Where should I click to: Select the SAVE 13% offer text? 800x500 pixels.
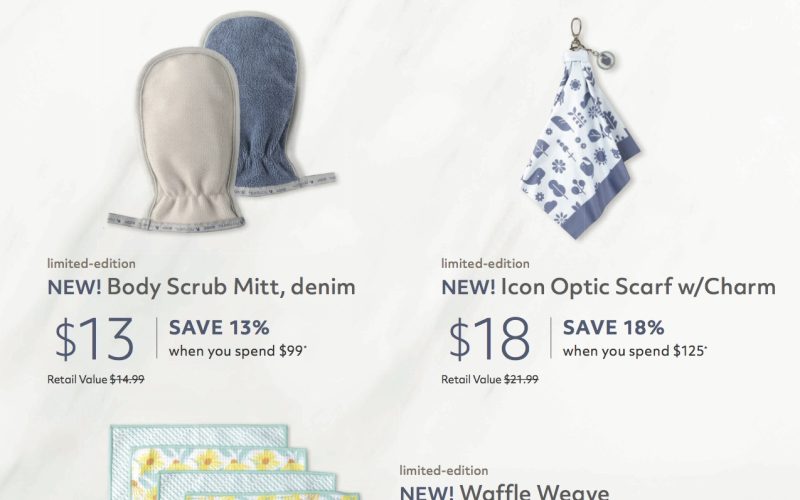[219, 328]
